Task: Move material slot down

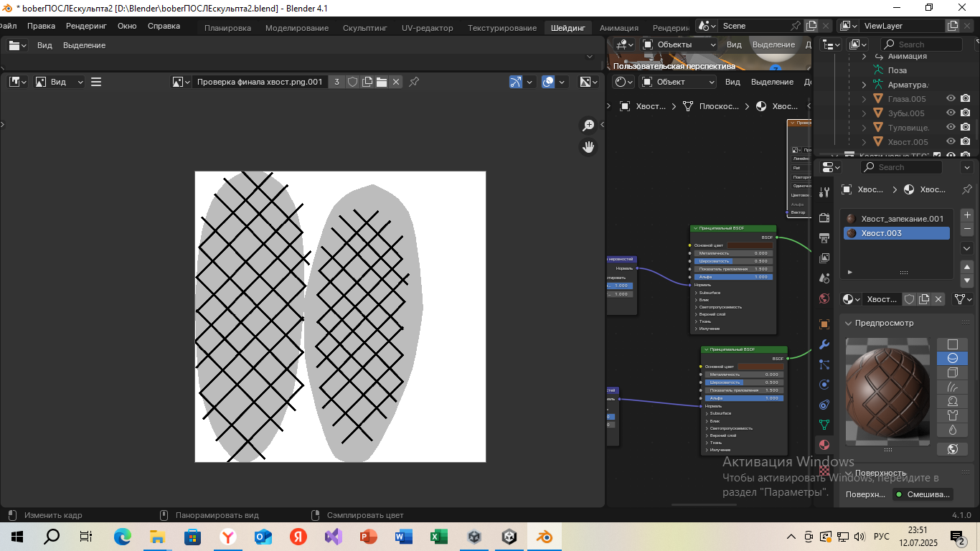Action: [967, 281]
